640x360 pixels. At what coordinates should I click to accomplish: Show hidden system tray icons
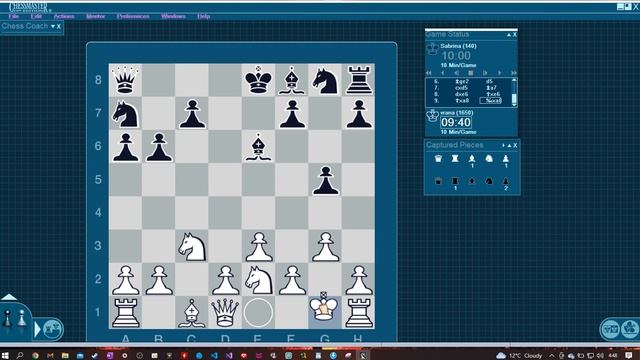point(551,356)
